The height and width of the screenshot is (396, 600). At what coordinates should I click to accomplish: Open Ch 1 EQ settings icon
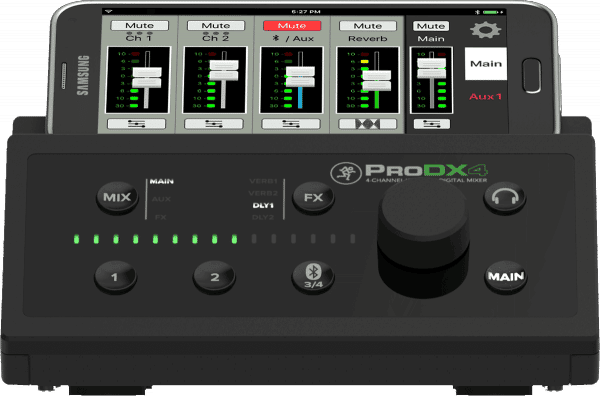[x=137, y=124]
